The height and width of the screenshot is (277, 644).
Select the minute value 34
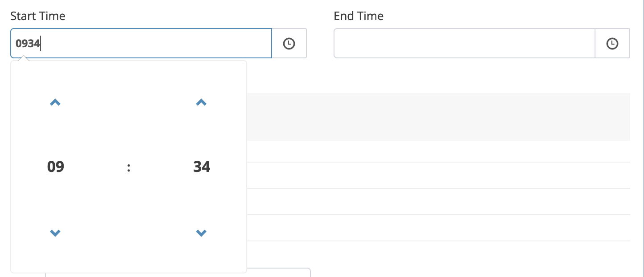(x=202, y=167)
